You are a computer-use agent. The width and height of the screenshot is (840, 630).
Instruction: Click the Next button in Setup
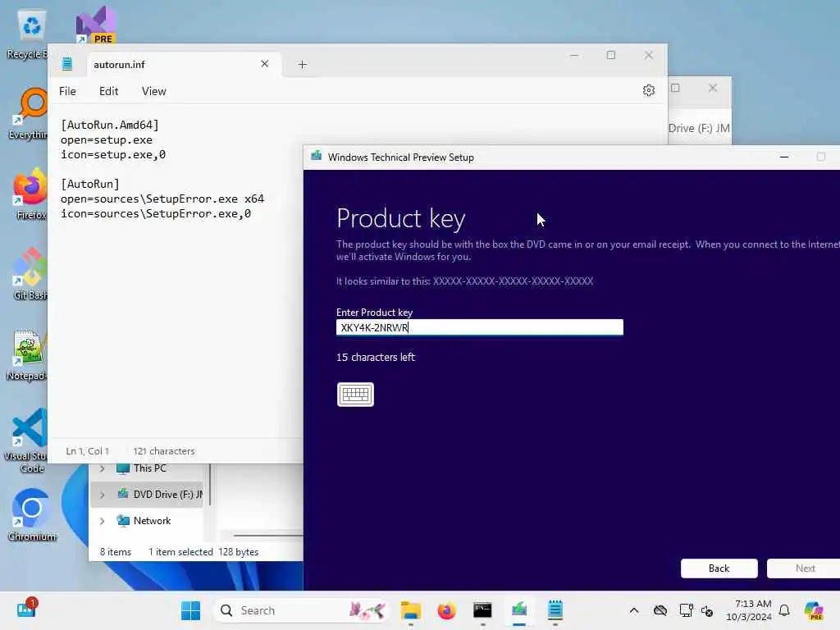coord(806,568)
